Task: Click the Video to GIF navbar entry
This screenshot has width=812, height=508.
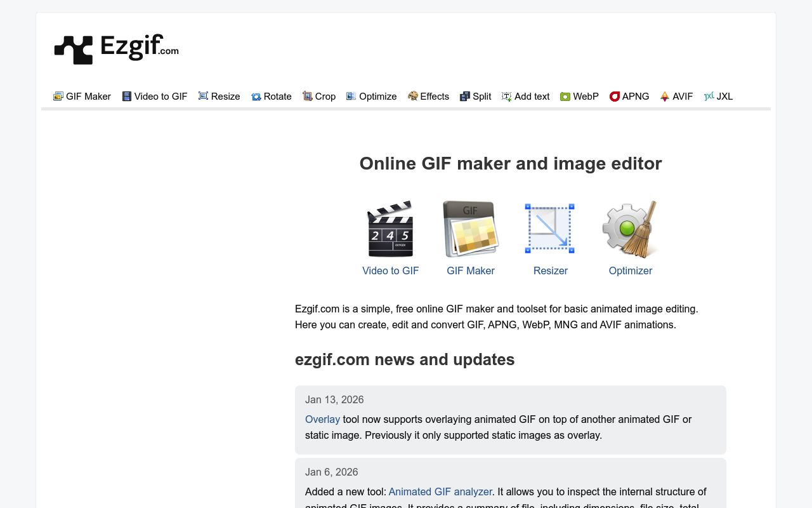Action: click(155, 97)
